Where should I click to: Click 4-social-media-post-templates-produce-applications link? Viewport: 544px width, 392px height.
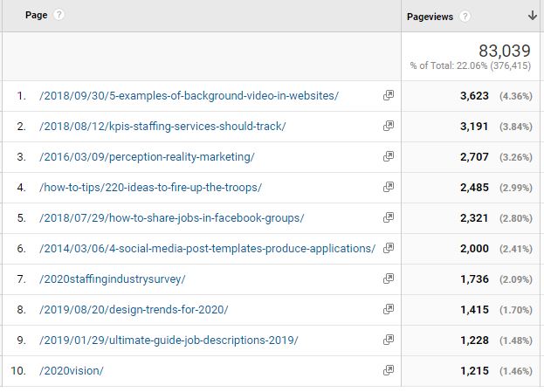pos(208,248)
